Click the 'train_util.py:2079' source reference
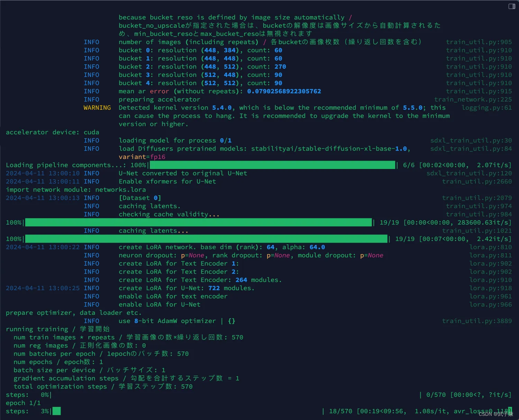 point(477,198)
